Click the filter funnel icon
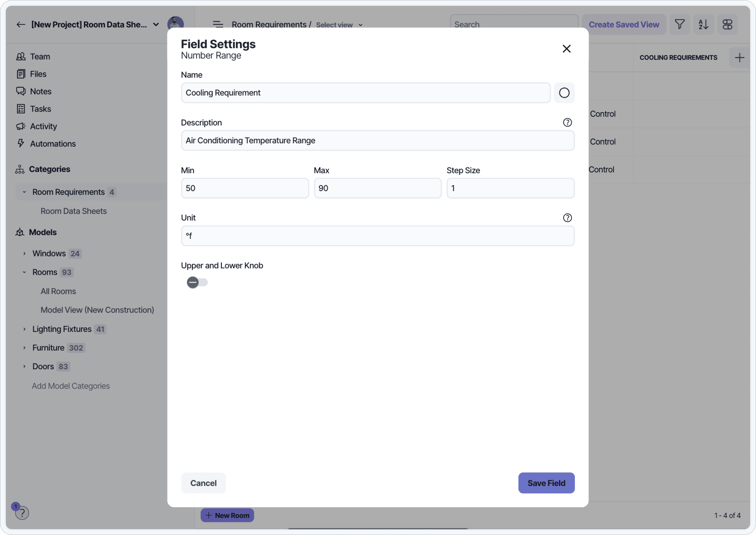 coord(679,24)
